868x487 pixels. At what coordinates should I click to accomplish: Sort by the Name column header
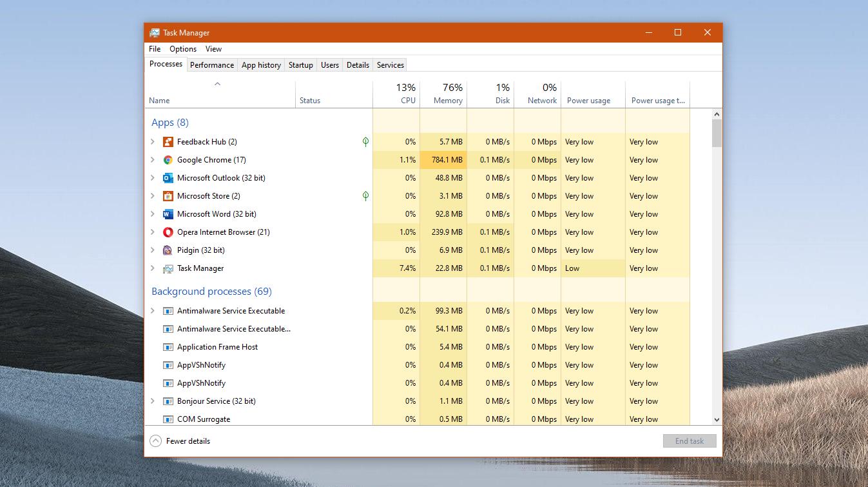[x=220, y=94]
